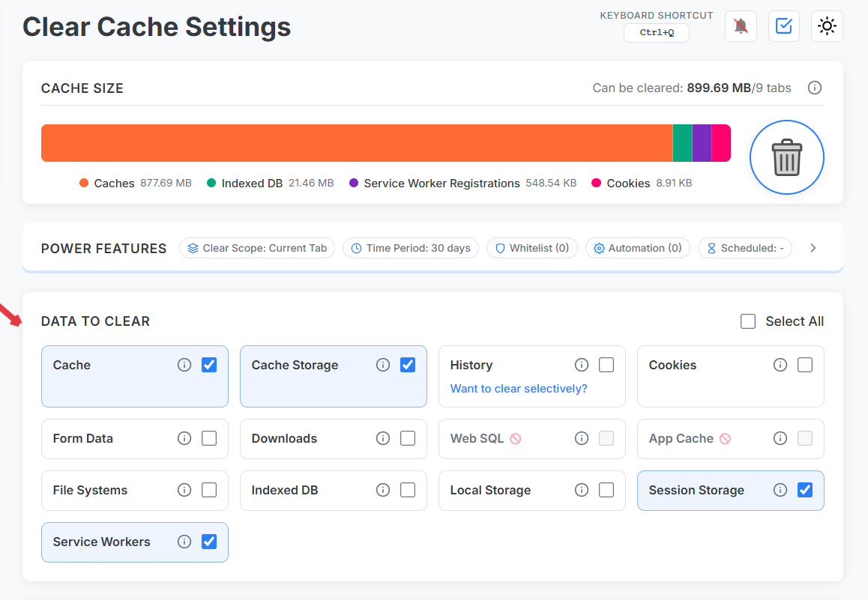Open the cache size info icon
The width and height of the screenshot is (868, 600).
[814, 88]
